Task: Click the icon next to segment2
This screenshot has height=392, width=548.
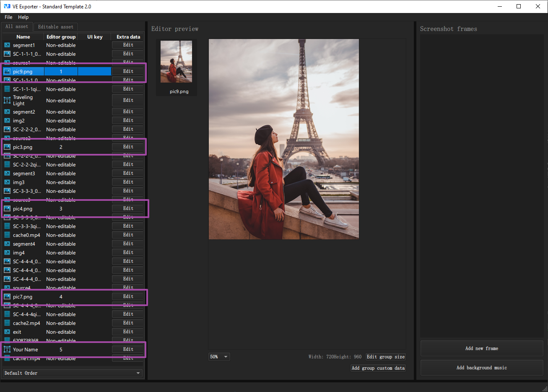Action: click(x=7, y=112)
